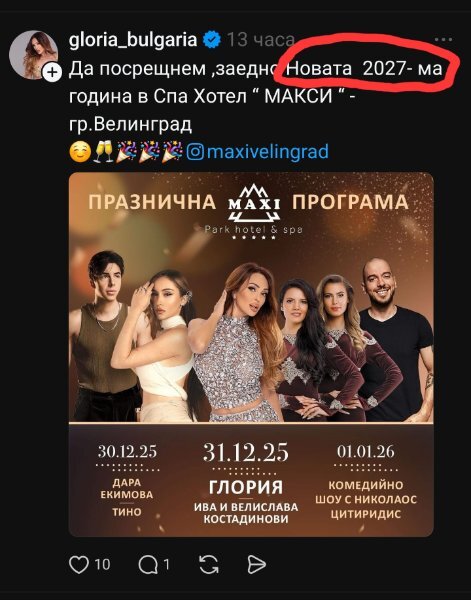Follow gloria_bulgaria with plus badge
This screenshot has height=600, width=471.
coord(52,72)
